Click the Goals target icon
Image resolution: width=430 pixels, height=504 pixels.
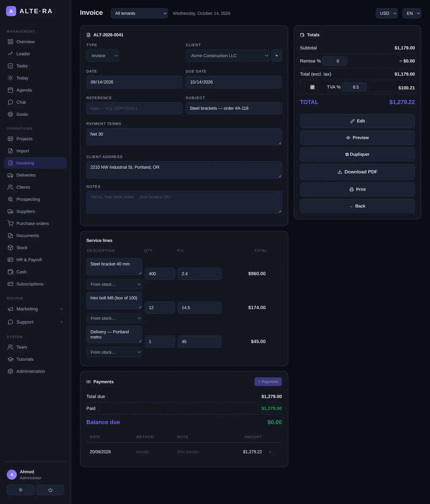pos(10,114)
